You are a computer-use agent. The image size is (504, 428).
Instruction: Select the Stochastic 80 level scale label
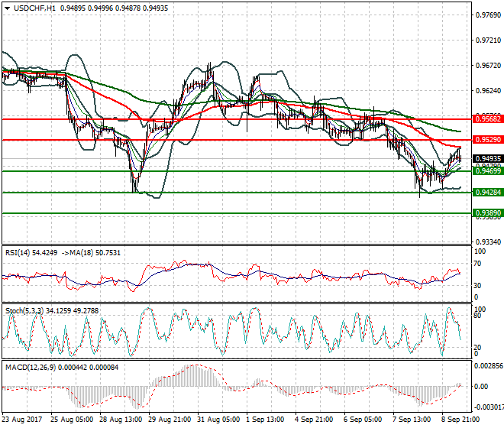[477, 316]
